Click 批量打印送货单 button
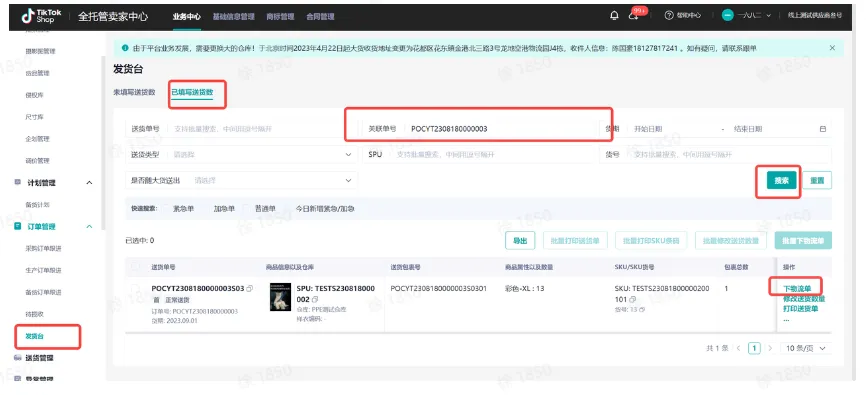The width and height of the screenshot is (866, 395). click(x=575, y=241)
